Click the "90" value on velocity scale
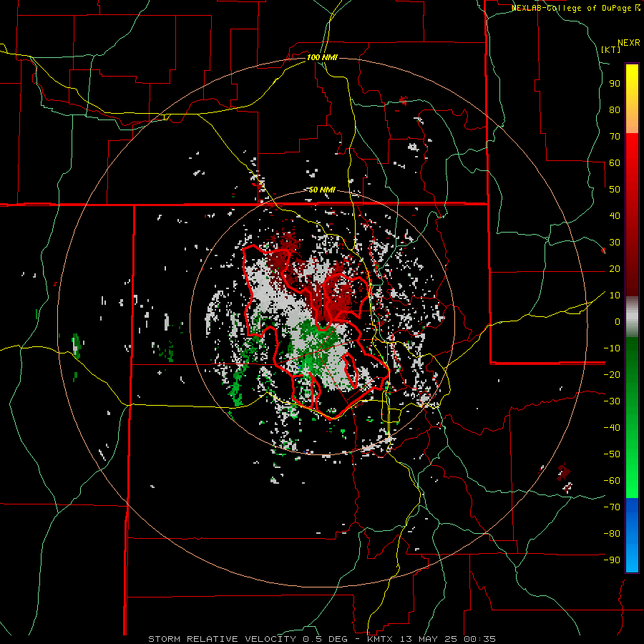The image size is (644, 644). (x=615, y=84)
